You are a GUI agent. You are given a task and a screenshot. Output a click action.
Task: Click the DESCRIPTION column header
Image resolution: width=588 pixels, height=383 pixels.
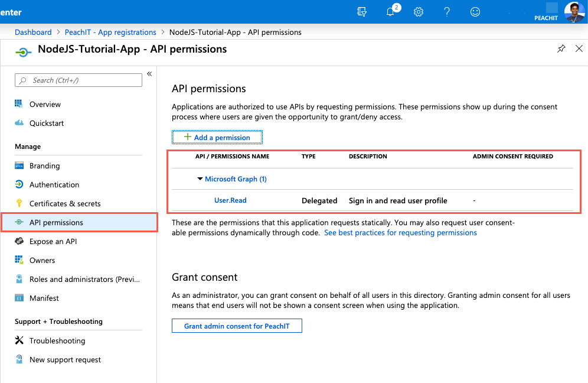368,156
